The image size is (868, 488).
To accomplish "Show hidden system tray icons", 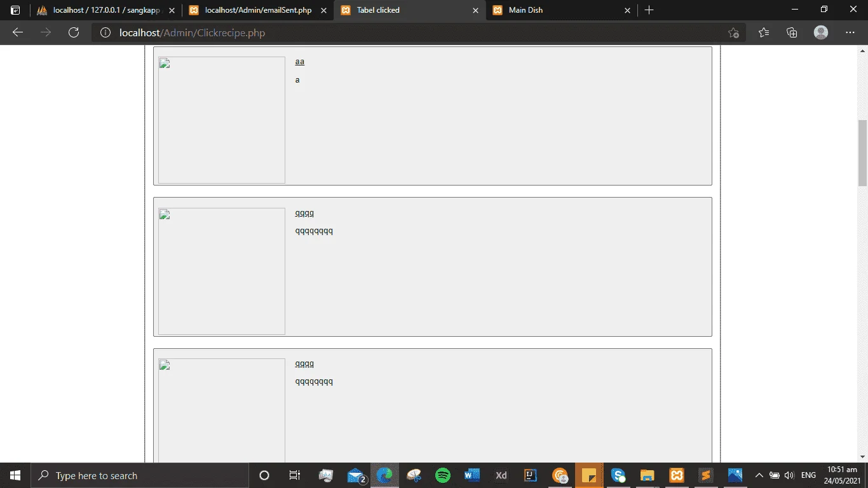I will (x=759, y=475).
